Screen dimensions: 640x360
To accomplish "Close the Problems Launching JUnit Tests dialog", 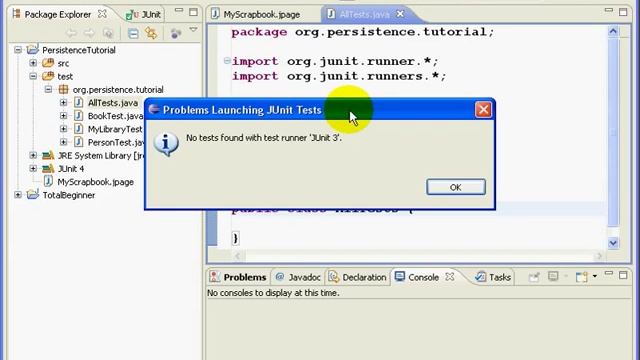I will pyautogui.click(x=483, y=109).
